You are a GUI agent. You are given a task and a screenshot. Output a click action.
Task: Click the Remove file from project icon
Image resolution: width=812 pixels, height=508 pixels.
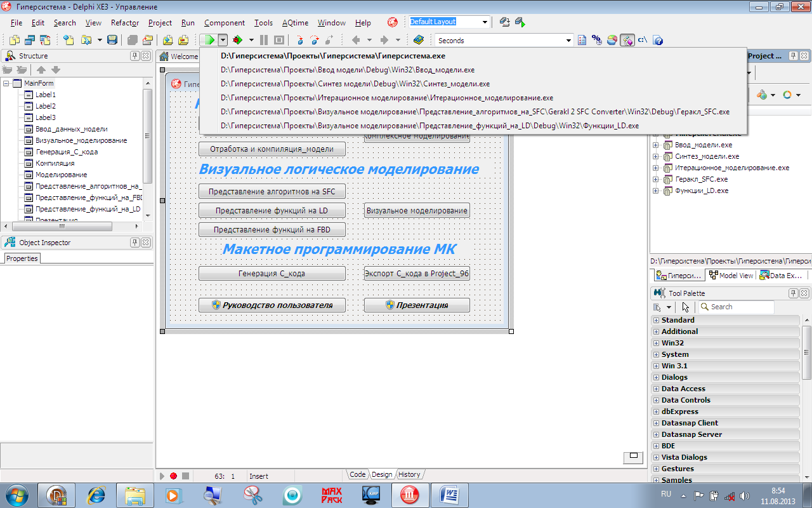coord(183,40)
